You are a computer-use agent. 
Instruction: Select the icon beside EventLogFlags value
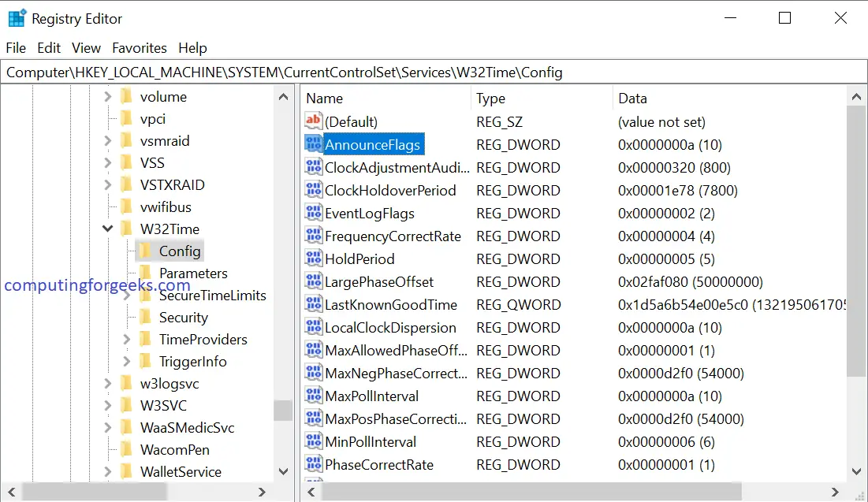coord(314,213)
